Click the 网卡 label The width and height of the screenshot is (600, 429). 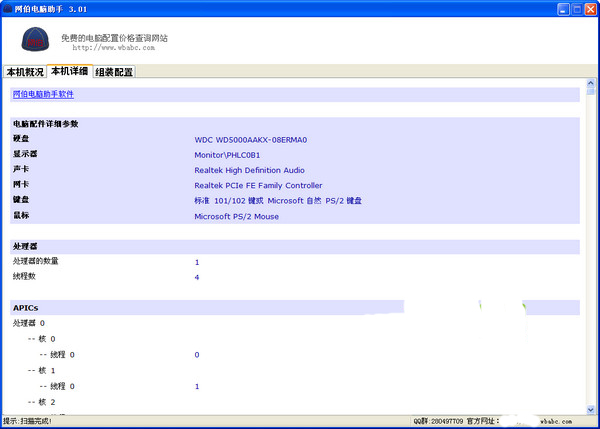click(21, 184)
